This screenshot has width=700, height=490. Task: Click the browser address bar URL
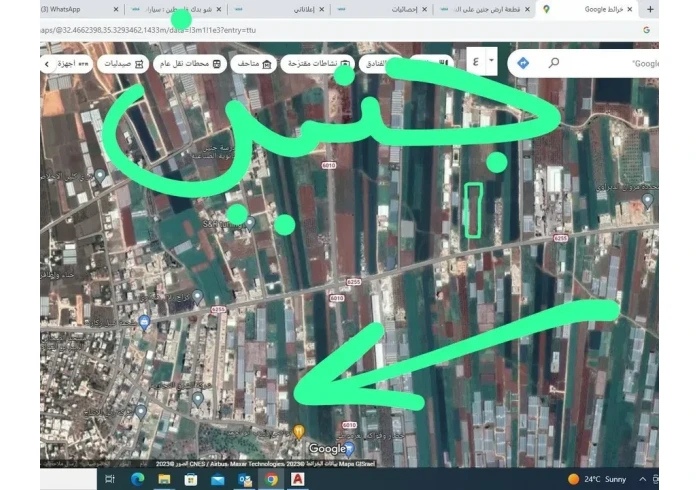150,30
